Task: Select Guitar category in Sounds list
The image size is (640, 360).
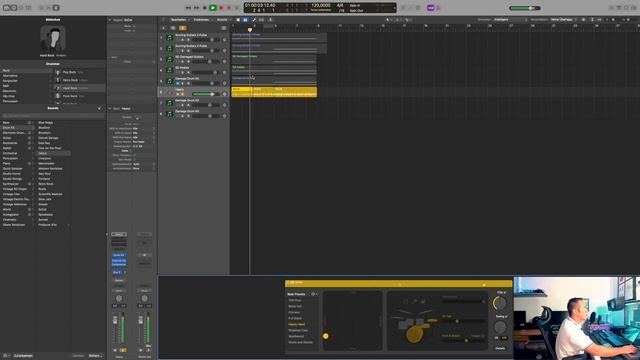Action: point(18,138)
